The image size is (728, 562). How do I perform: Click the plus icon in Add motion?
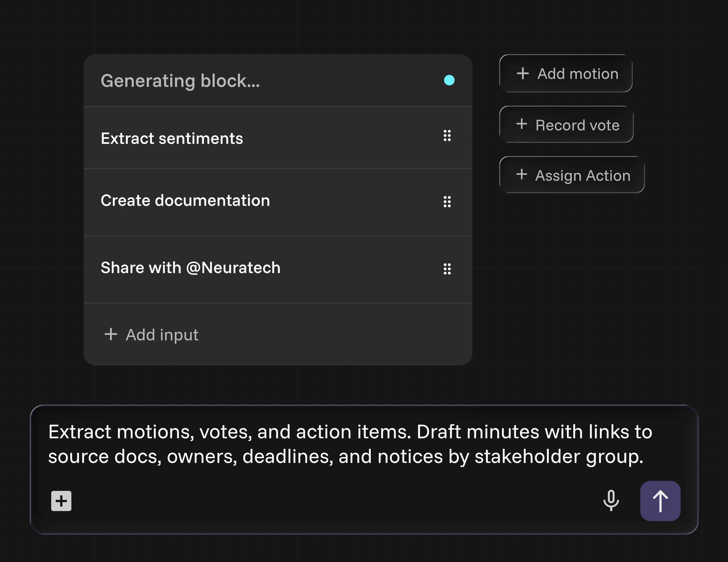pos(523,73)
